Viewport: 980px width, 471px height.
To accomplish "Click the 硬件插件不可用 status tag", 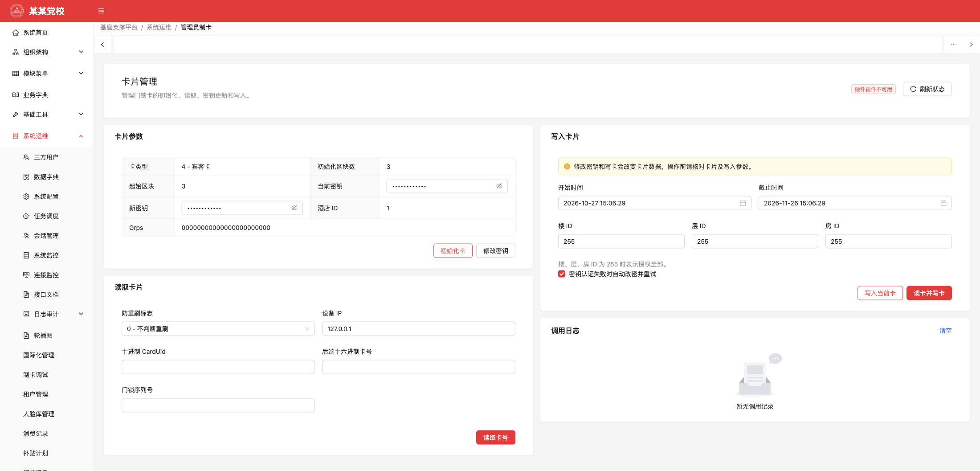I will pos(874,89).
